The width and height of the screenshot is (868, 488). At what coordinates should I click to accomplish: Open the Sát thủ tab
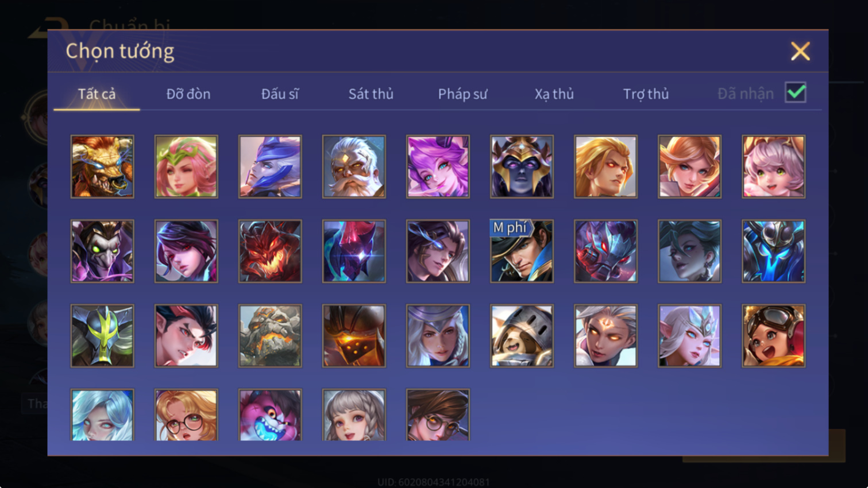click(x=371, y=94)
